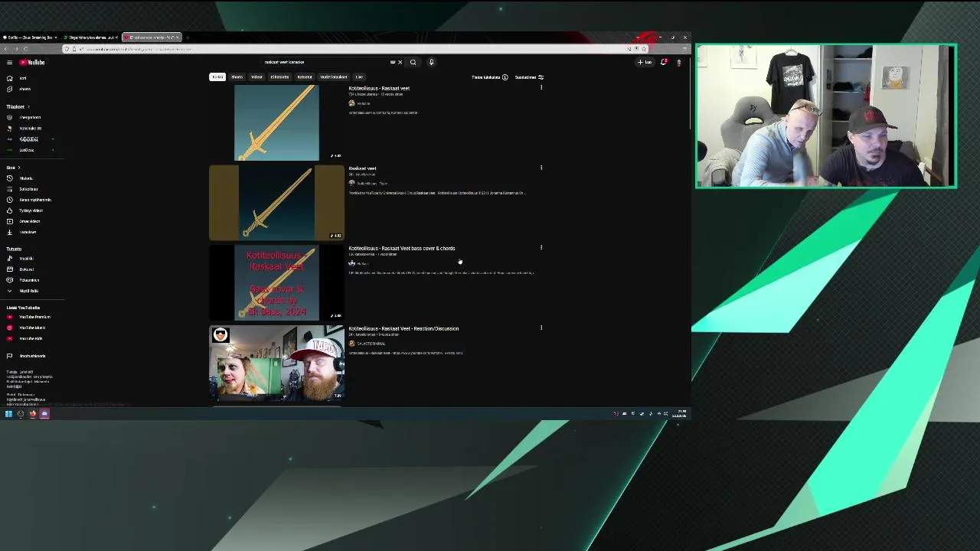Open the Suodattimet filters menu
This screenshot has width=980, height=551.
[x=529, y=77]
